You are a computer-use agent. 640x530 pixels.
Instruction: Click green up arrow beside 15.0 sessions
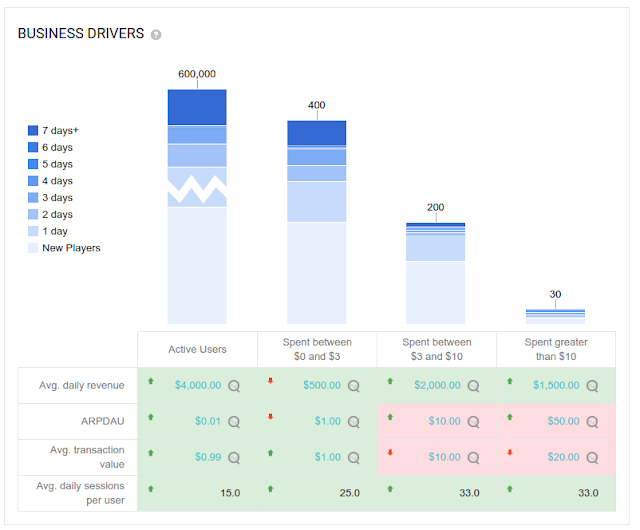tap(151, 489)
